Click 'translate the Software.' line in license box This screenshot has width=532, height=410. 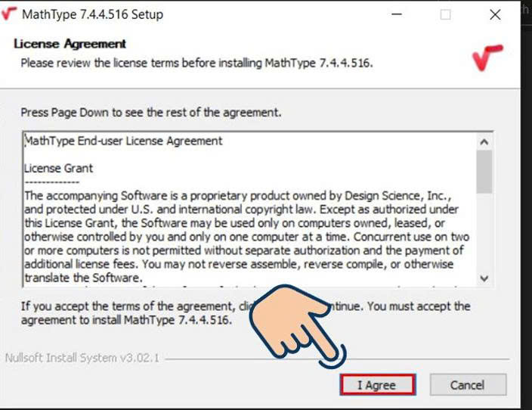[83, 278]
